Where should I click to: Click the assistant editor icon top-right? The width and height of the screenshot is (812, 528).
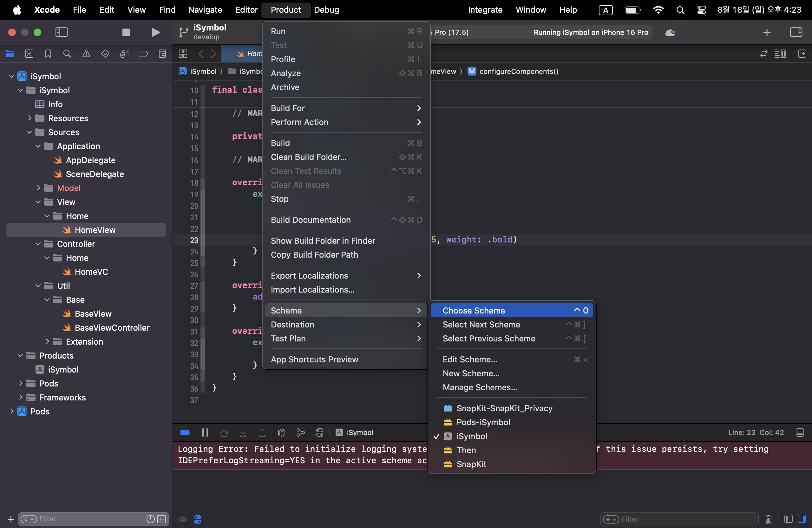click(x=802, y=53)
